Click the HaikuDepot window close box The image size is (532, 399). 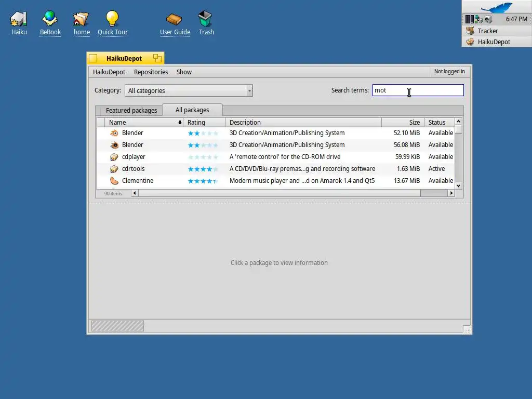coord(93,58)
